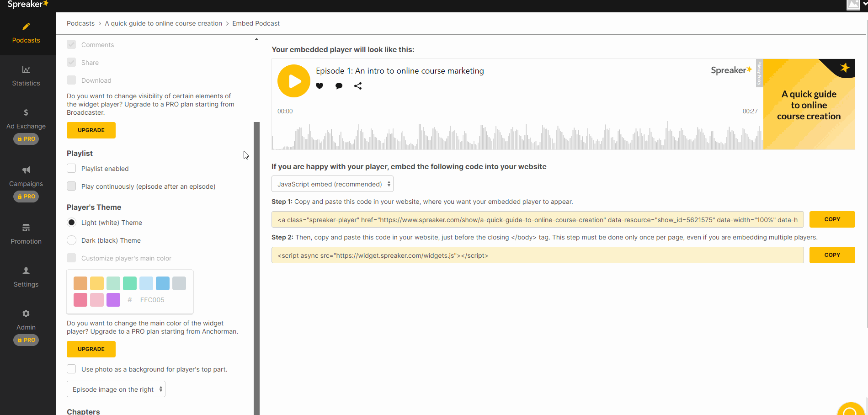Enable the Playlist enabled checkbox
This screenshot has height=415, width=868.
pyautogui.click(x=71, y=168)
